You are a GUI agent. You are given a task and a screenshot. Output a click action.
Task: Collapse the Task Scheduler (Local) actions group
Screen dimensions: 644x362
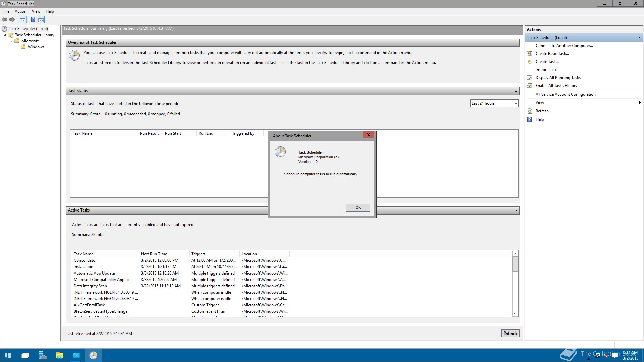639,38
